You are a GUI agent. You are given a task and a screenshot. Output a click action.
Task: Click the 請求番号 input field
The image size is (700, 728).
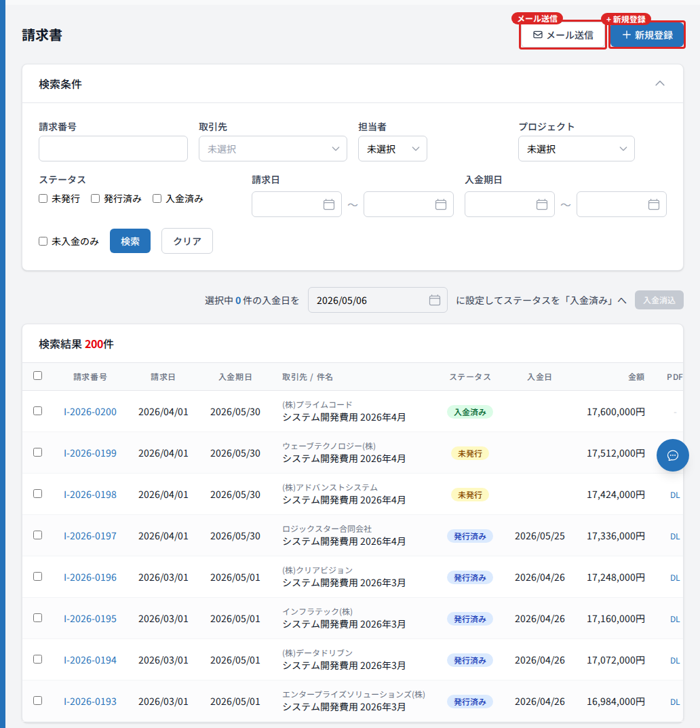pos(113,149)
